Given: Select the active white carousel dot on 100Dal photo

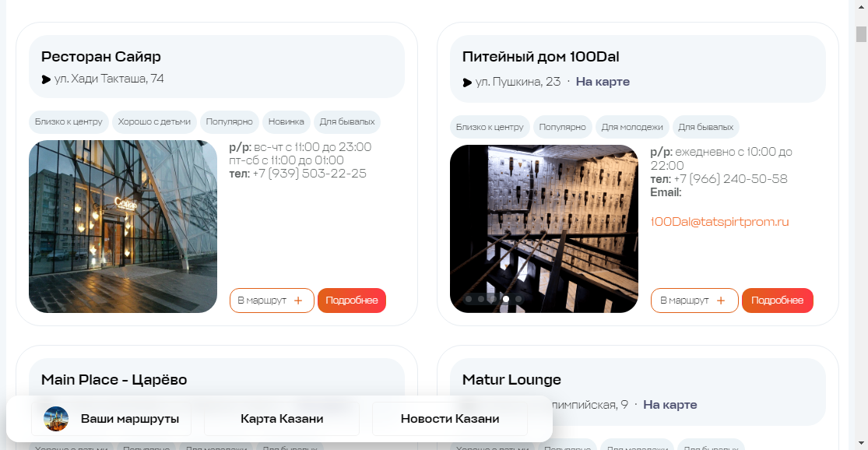Looking at the screenshot, I should (506, 299).
